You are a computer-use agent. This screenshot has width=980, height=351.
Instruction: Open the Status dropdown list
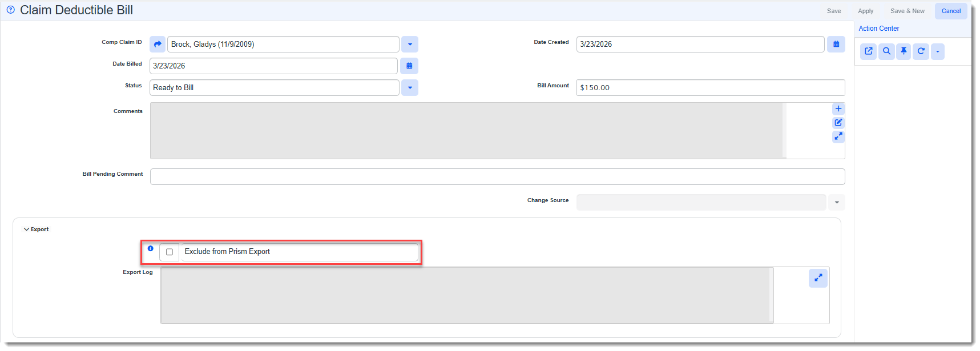coord(410,87)
